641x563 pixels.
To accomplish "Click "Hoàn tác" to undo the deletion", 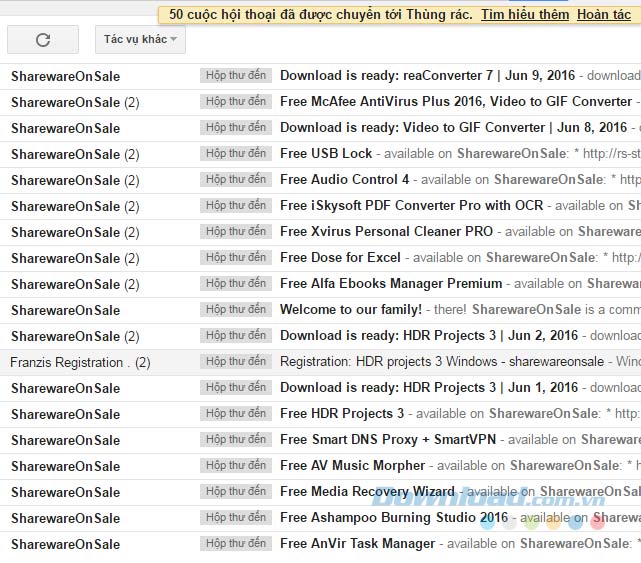I will [603, 15].
